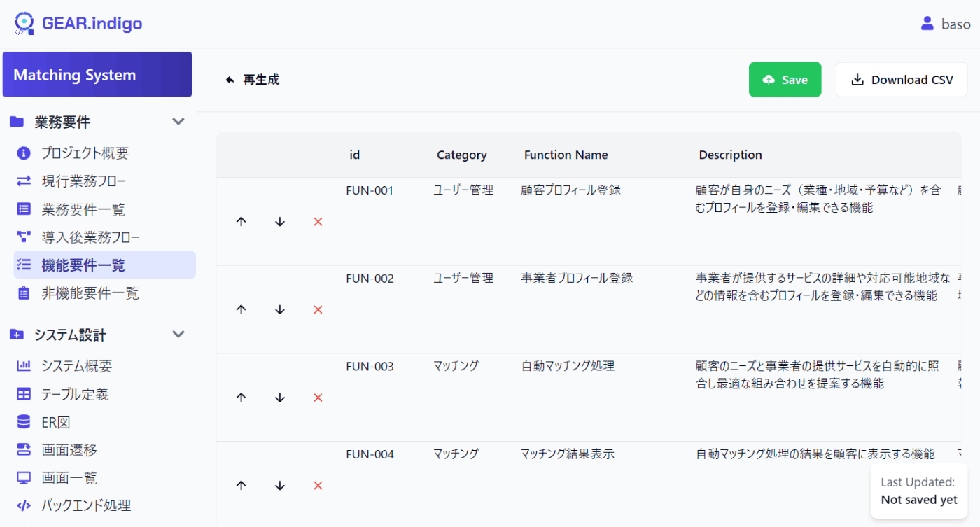The height and width of the screenshot is (527, 980).
Task: Select 機能要件一覧 in sidebar
Action: point(104,265)
